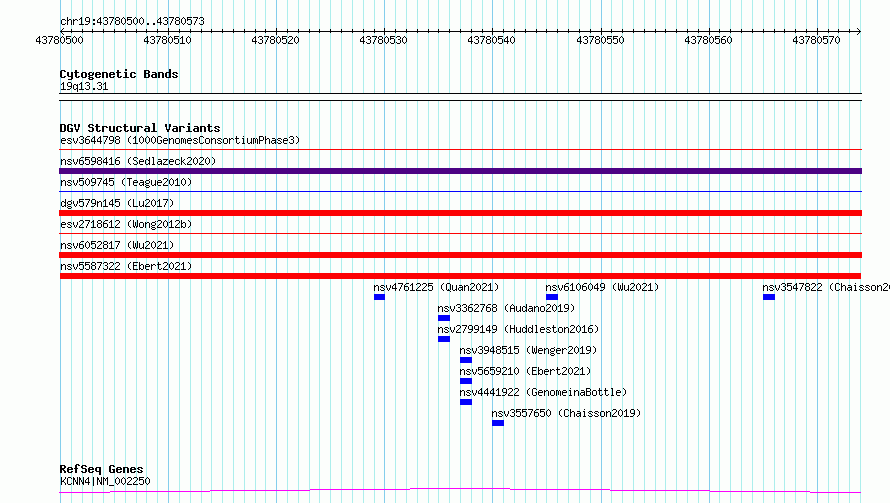Click the Cytogenetic Bands track heading
The image size is (890, 503).
[119, 74]
